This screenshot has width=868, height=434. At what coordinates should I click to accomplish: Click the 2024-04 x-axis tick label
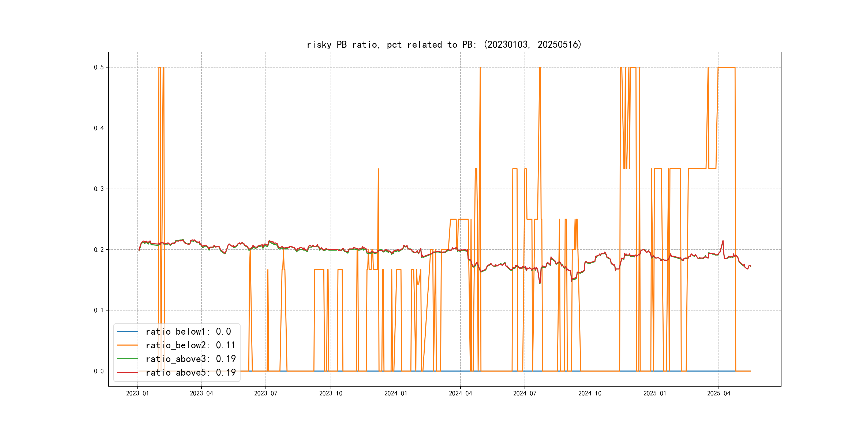(460, 393)
